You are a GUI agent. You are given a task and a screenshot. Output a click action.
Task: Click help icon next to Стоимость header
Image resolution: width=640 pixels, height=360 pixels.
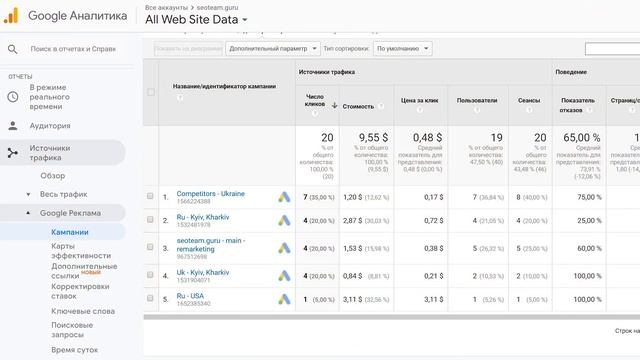pos(381,106)
